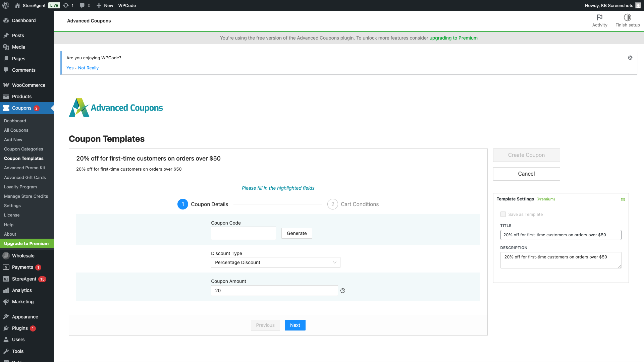Open All Coupons submenu item
The height and width of the screenshot is (362, 644).
16,130
